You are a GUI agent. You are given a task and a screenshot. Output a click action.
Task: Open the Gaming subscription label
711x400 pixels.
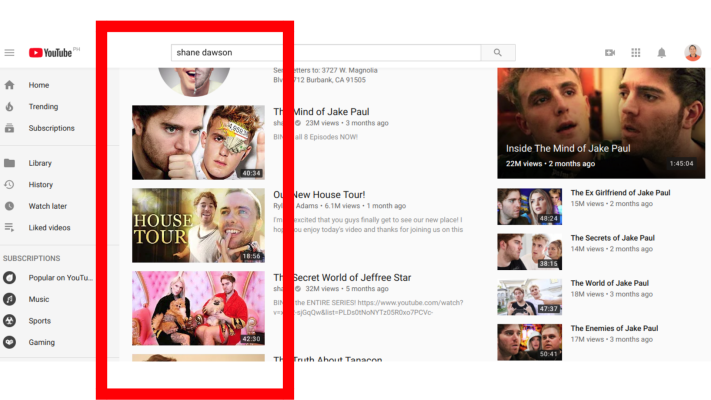click(x=42, y=342)
